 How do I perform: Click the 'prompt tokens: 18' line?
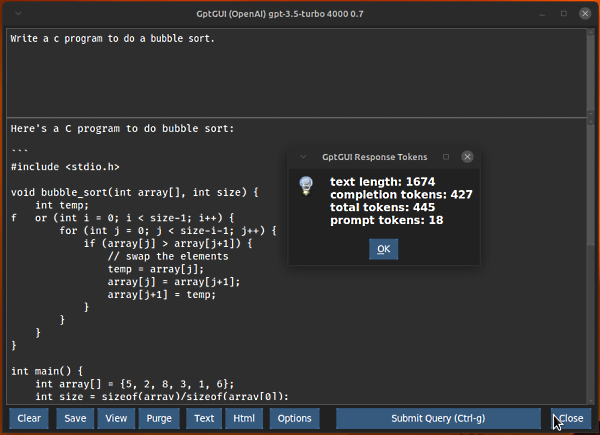[386, 220]
